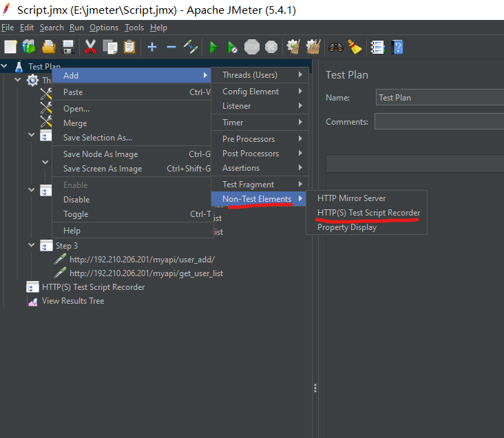
Task: Choose Property Display option
Action: coord(366,227)
